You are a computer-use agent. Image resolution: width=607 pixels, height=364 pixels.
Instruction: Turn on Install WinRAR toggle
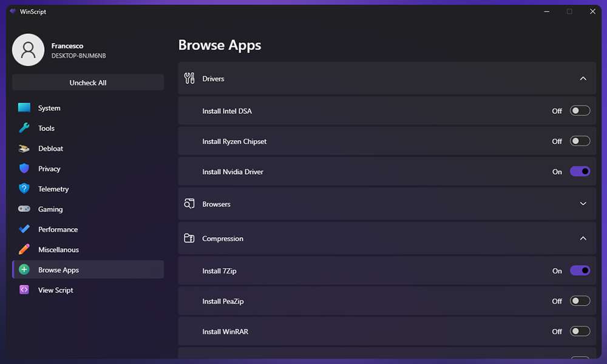point(580,331)
